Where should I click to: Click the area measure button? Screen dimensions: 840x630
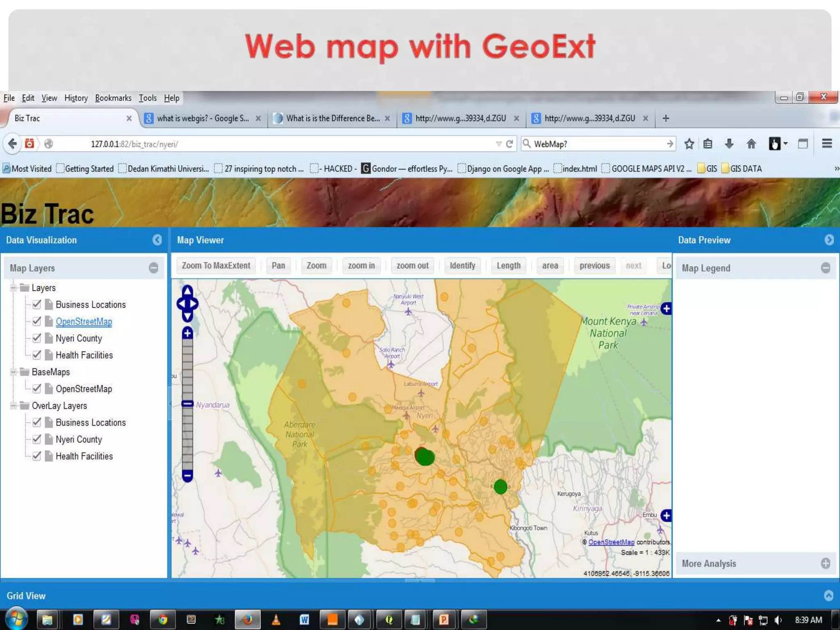coord(550,266)
